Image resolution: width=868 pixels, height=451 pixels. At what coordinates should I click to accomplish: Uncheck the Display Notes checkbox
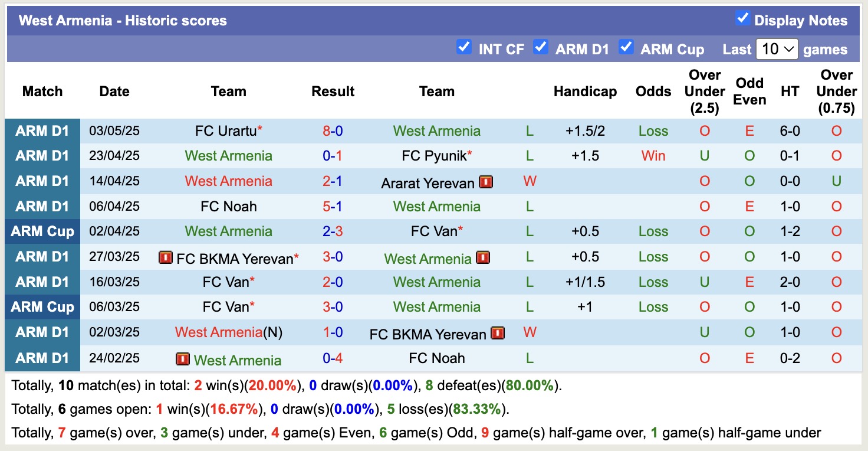742,18
